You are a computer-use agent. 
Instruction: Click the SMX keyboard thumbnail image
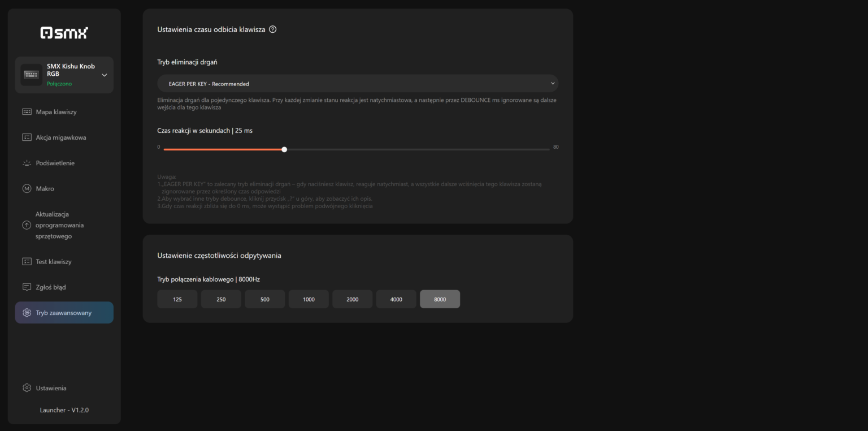(31, 74)
